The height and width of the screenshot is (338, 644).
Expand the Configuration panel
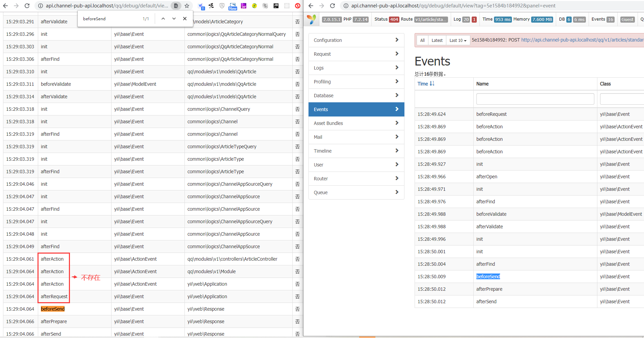pos(356,40)
